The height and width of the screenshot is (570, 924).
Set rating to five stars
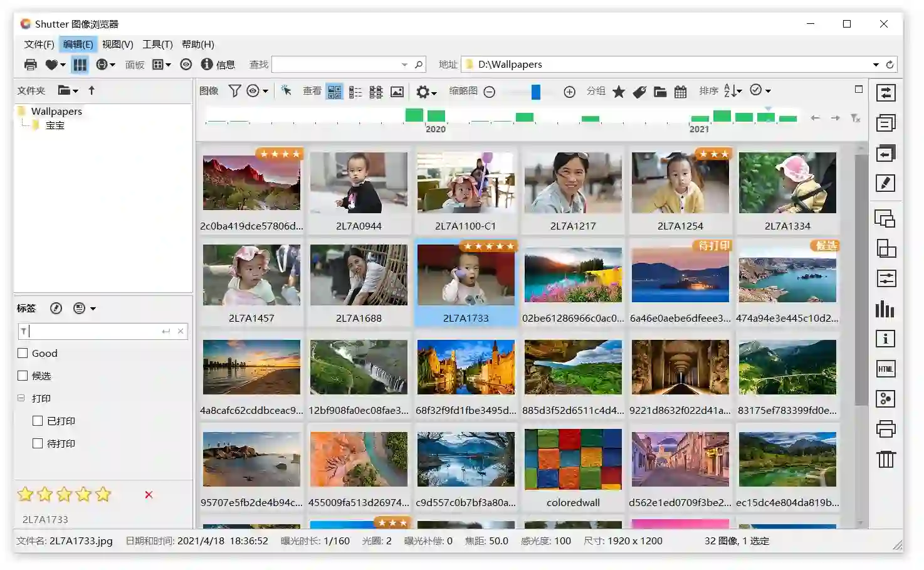103,494
